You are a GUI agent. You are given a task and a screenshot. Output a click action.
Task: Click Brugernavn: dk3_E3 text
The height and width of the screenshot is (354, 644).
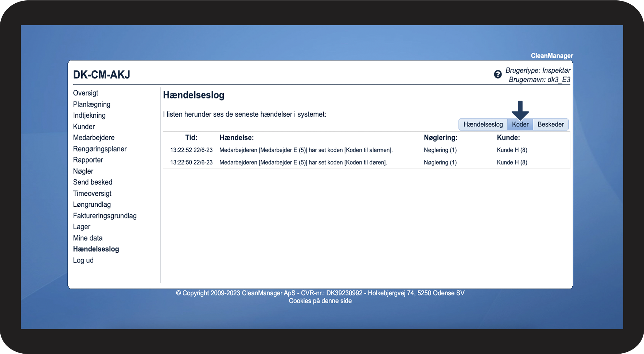pos(539,79)
